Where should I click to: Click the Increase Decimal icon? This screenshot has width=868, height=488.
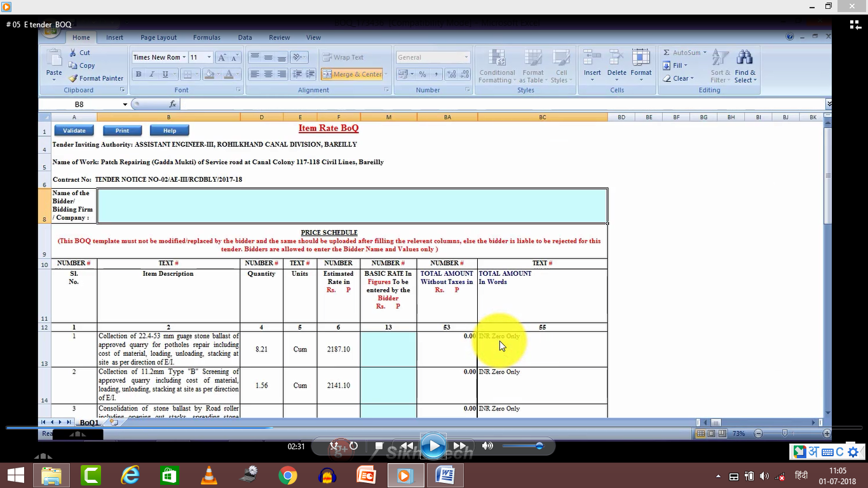coord(451,74)
